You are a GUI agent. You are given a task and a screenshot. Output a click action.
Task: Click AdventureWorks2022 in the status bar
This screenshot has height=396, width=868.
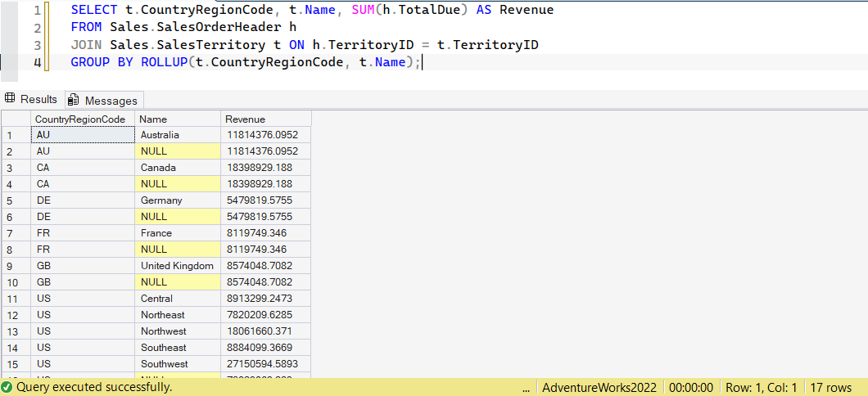click(599, 387)
